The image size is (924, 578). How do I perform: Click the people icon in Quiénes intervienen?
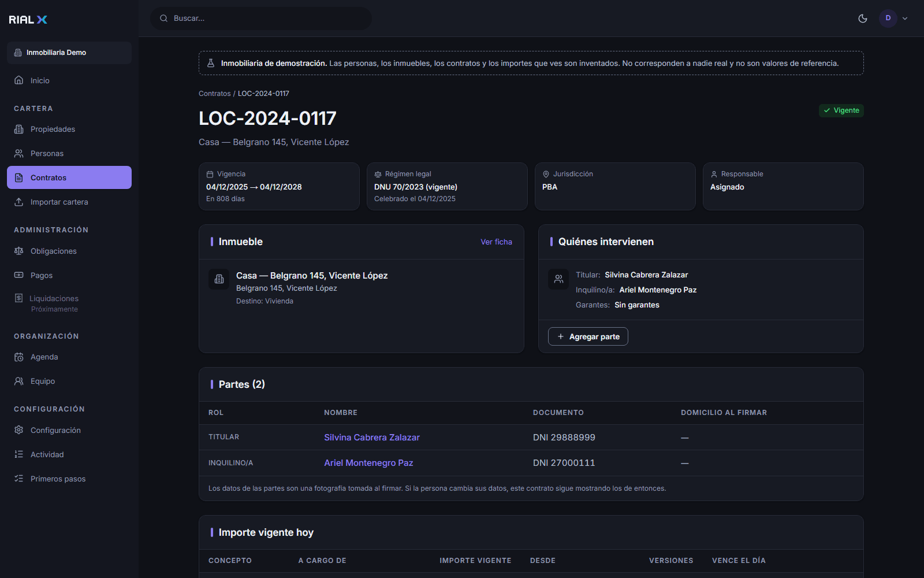[558, 279]
